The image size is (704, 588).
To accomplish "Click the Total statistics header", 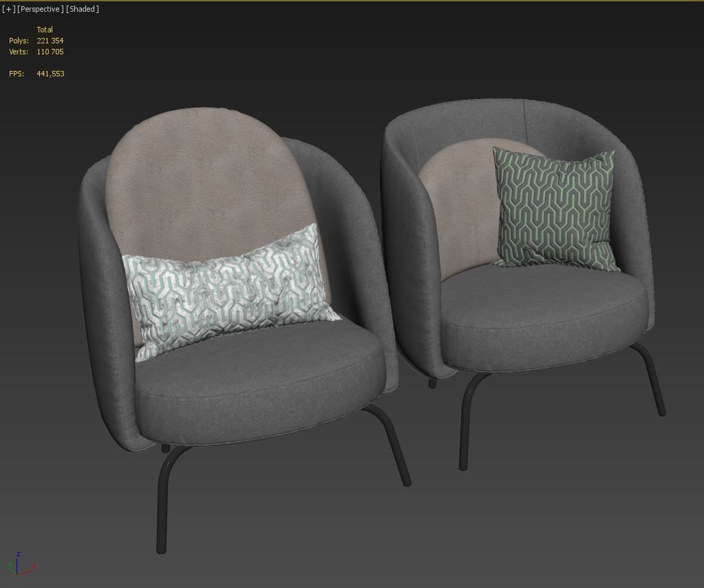I will tap(45, 30).
